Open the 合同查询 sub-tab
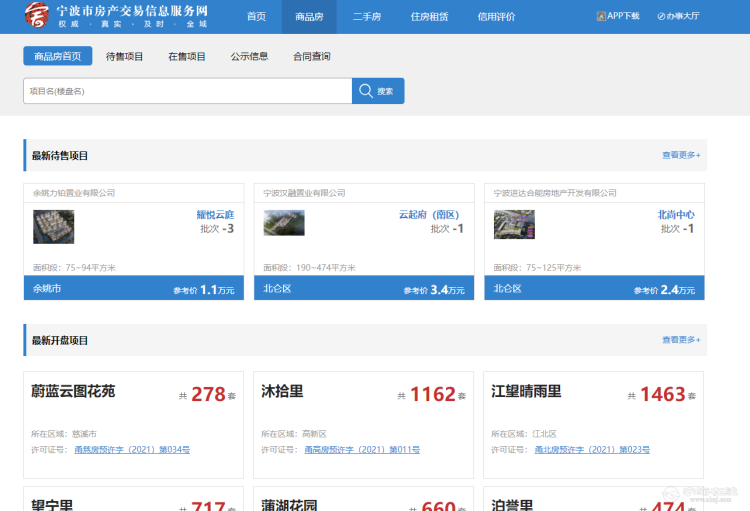750x511 pixels. click(311, 56)
